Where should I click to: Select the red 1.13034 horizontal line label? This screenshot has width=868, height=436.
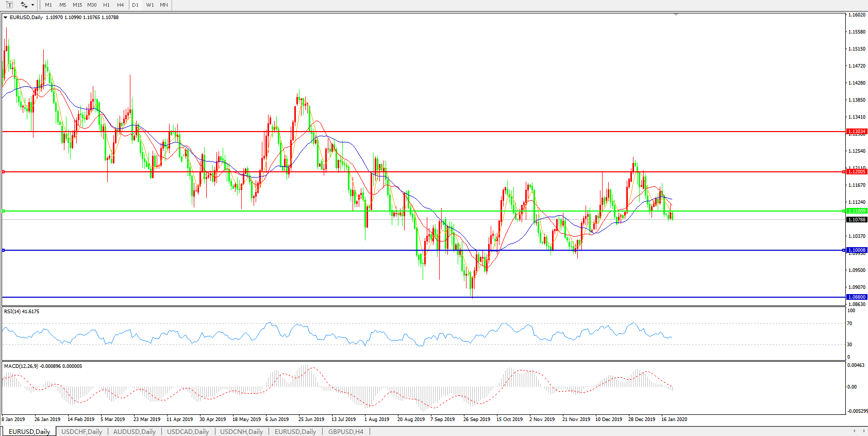click(x=857, y=132)
